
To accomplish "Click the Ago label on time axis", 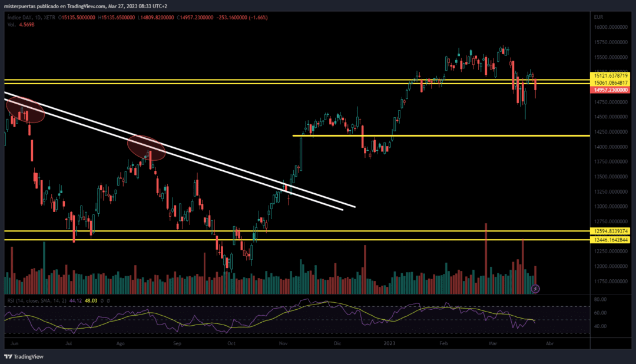I will (121, 343).
